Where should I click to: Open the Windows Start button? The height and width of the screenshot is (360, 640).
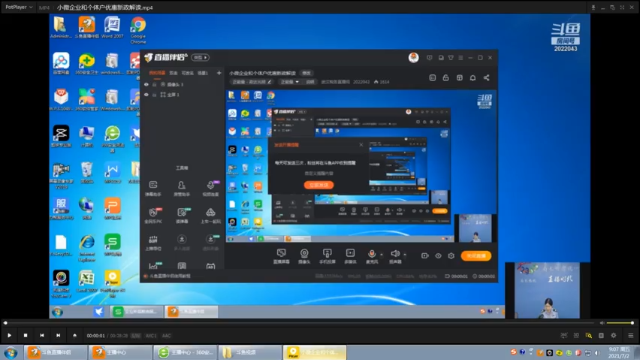click(11, 353)
